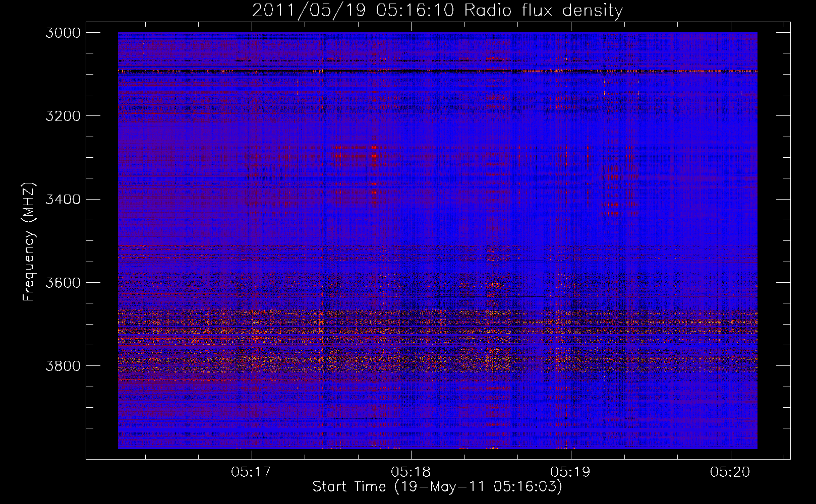
Task: Click the 05:17 time tick label
Action: click(251, 472)
